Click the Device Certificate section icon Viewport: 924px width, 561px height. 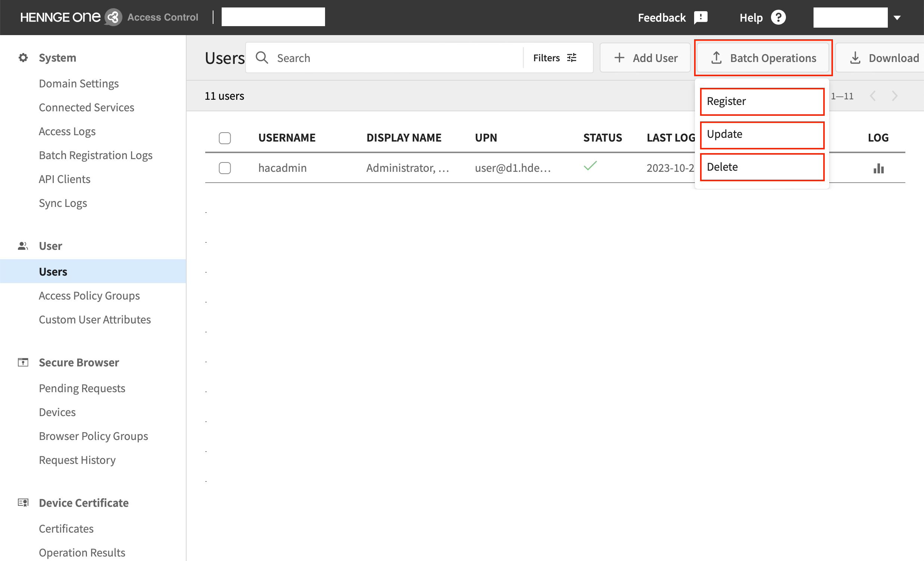(x=23, y=502)
